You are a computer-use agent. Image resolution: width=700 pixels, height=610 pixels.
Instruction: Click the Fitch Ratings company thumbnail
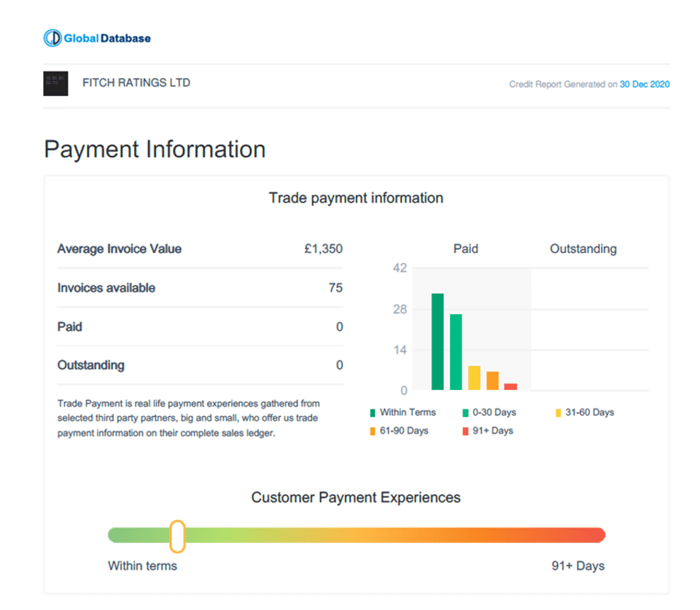pos(56,84)
